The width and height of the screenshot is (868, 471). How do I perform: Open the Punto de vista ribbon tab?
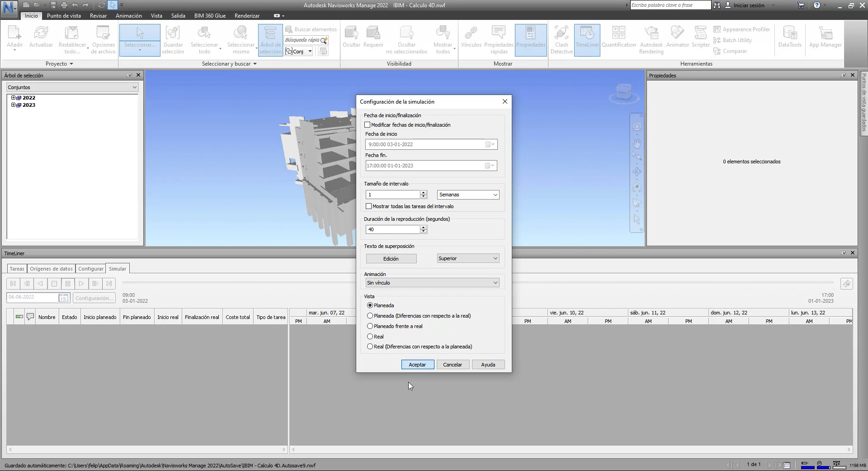click(64, 16)
